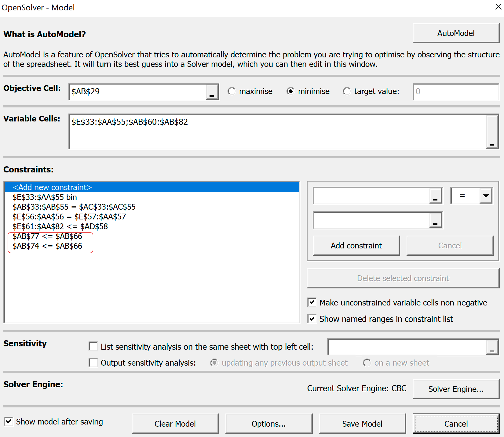Close the OpenSolver Model dialog
This screenshot has height=437, width=504.
(x=498, y=7)
